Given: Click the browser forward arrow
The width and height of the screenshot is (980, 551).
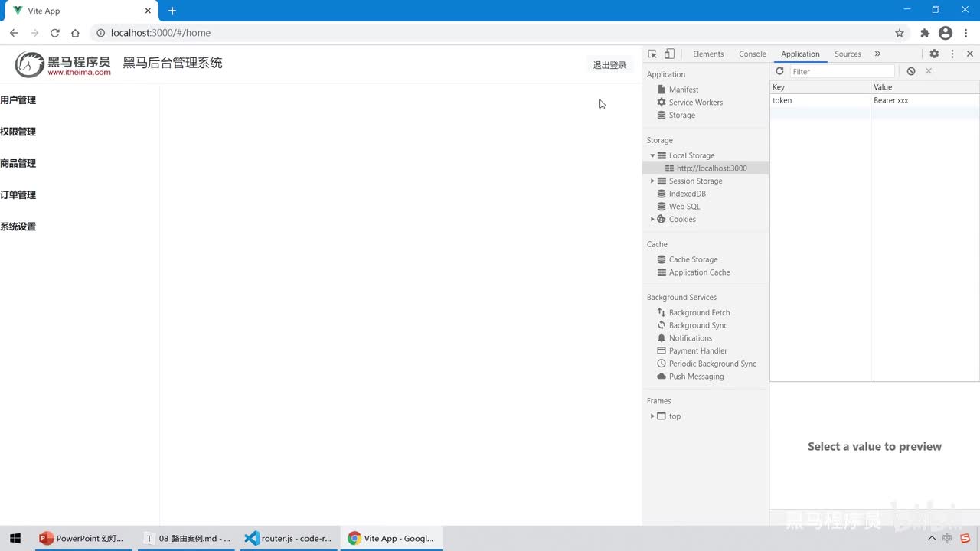Looking at the screenshot, I should pyautogui.click(x=34, y=33).
